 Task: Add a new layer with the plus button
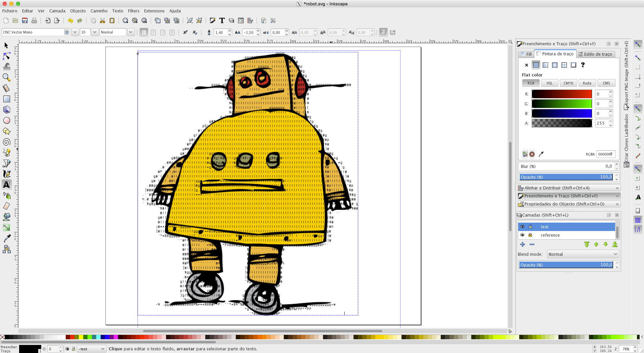coord(523,244)
